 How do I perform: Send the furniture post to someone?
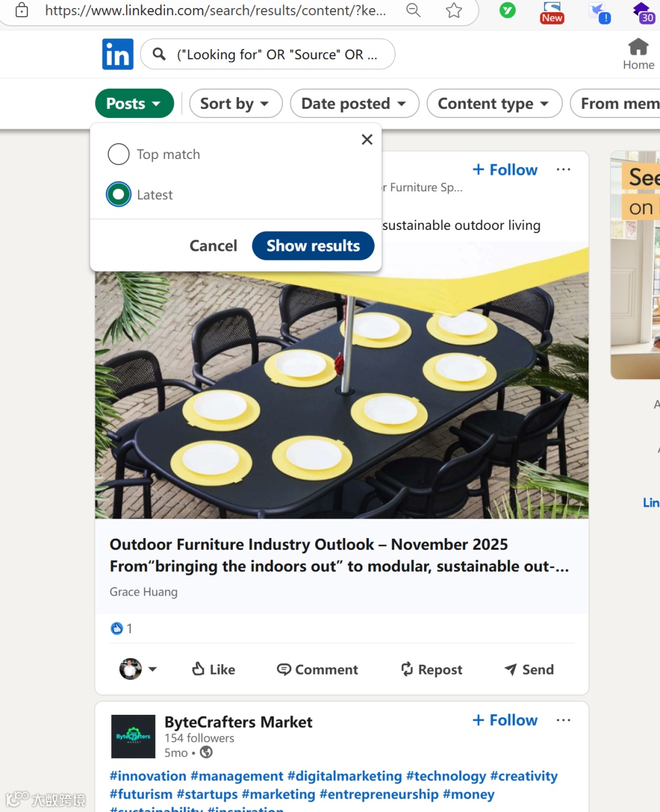click(529, 670)
